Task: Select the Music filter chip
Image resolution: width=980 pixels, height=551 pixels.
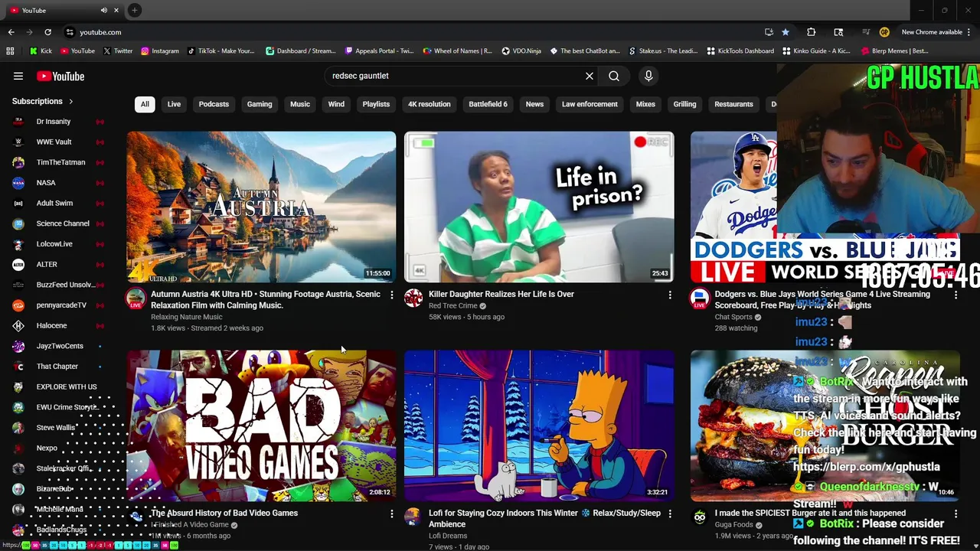Action: [300, 104]
